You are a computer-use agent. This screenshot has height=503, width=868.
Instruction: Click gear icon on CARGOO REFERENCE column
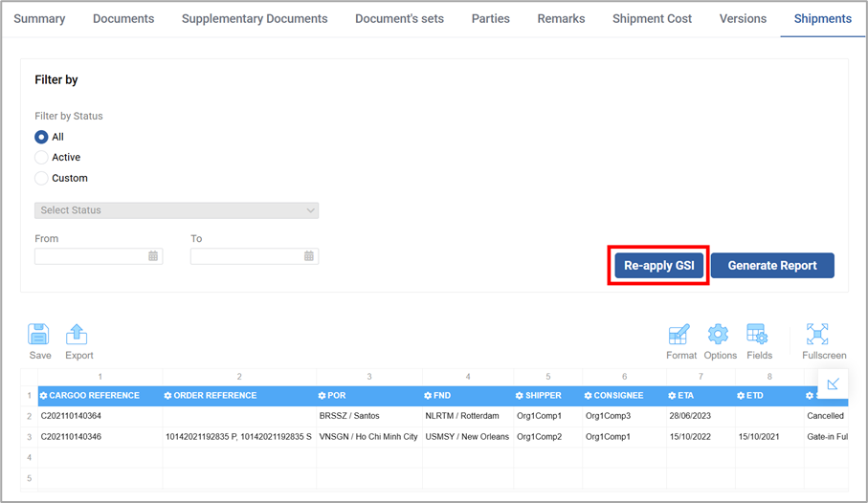point(43,396)
